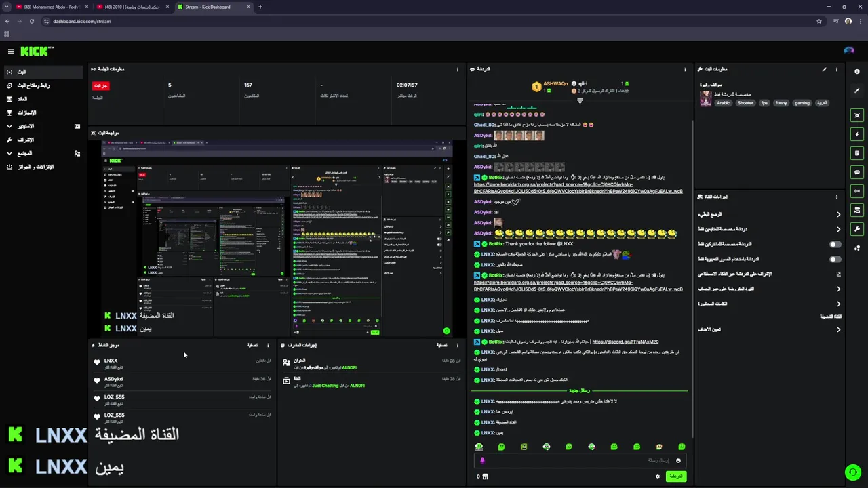Click the green الدردشة send button
The height and width of the screenshot is (488, 868).
676,476
